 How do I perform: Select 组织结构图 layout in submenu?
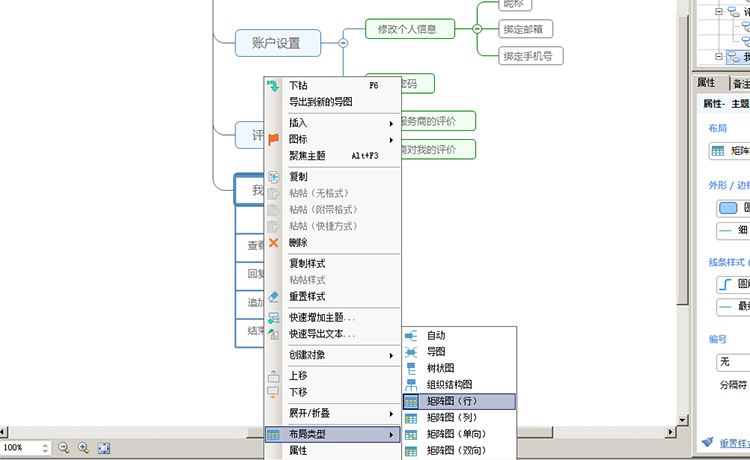click(x=459, y=384)
